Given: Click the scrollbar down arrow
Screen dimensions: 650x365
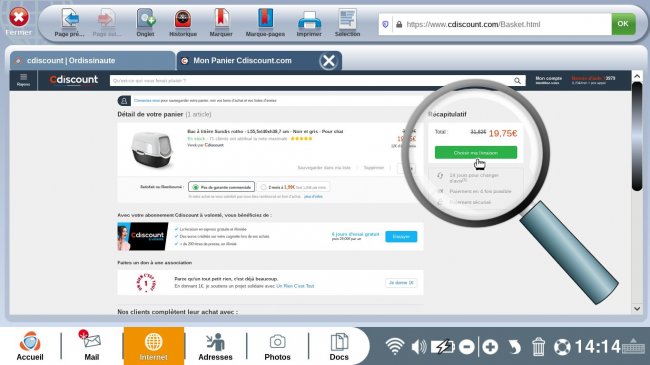Looking at the screenshot, I should point(637,308).
